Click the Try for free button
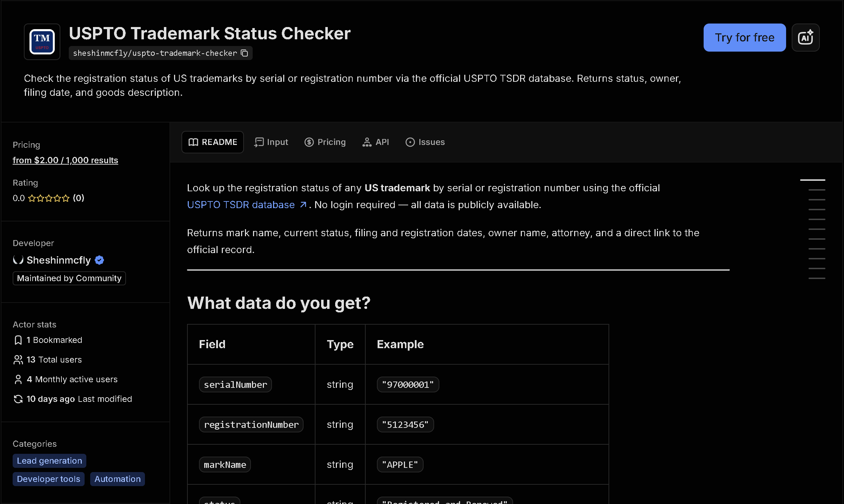This screenshot has height=504, width=844. pyautogui.click(x=745, y=38)
